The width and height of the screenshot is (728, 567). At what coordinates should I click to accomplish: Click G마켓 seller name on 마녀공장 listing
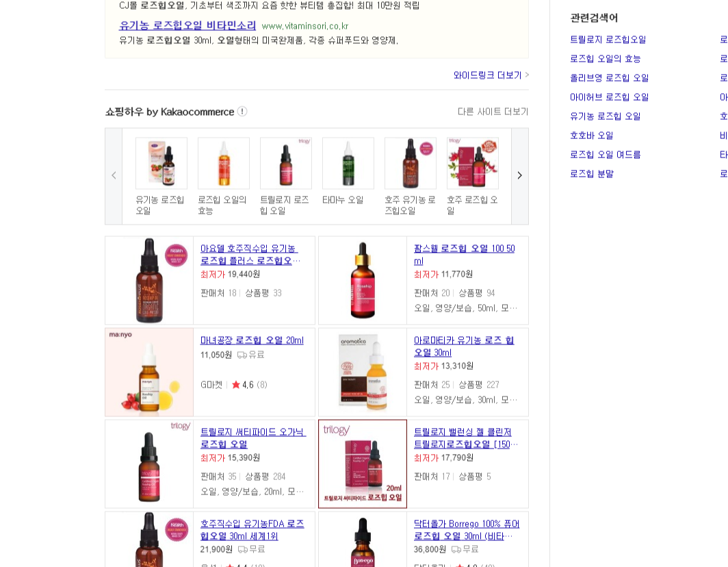(211, 385)
